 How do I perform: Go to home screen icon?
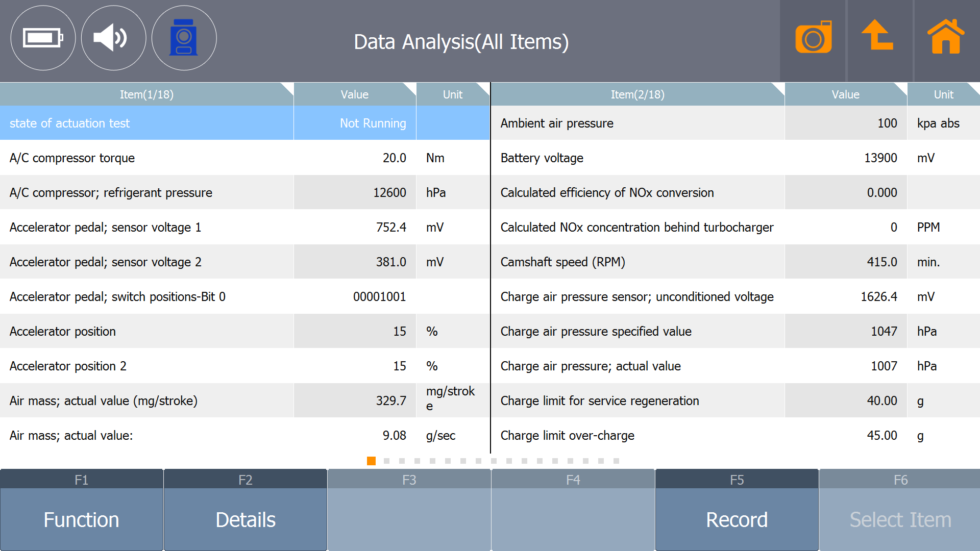[946, 37]
